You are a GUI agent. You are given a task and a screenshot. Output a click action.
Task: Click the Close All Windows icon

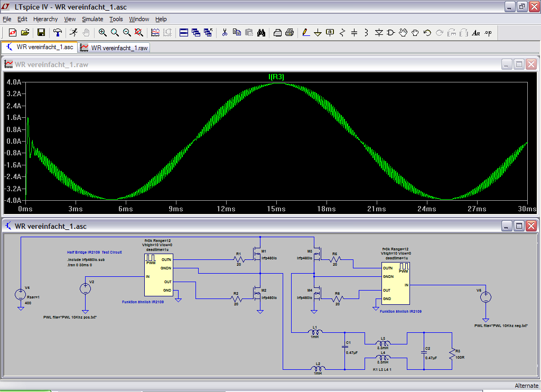(208, 32)
